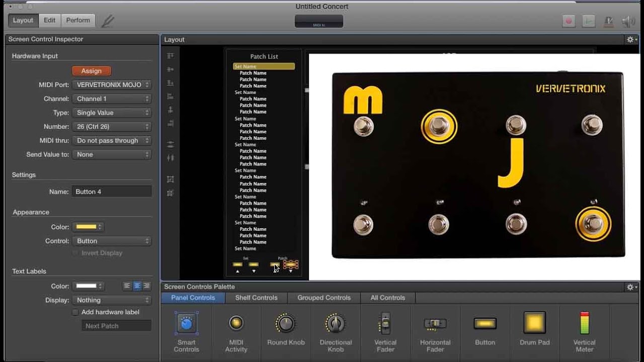
Task: Open the Screen Controls Palette gear menu
Action: click(x=631, y=287)
